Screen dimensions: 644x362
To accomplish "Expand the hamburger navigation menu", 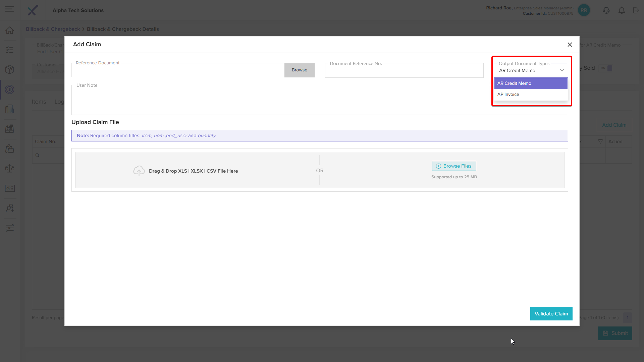I will pyautogui.click(x=10, y=9).
